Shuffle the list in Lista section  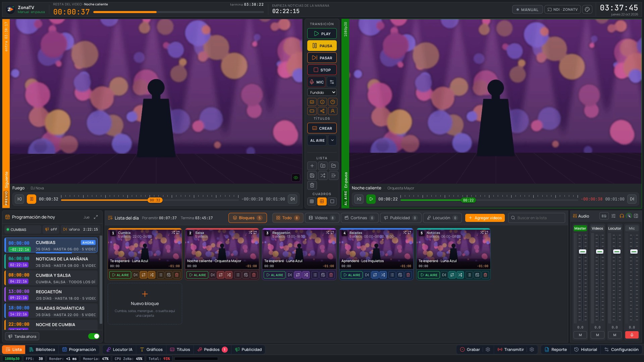pos(323,175)
